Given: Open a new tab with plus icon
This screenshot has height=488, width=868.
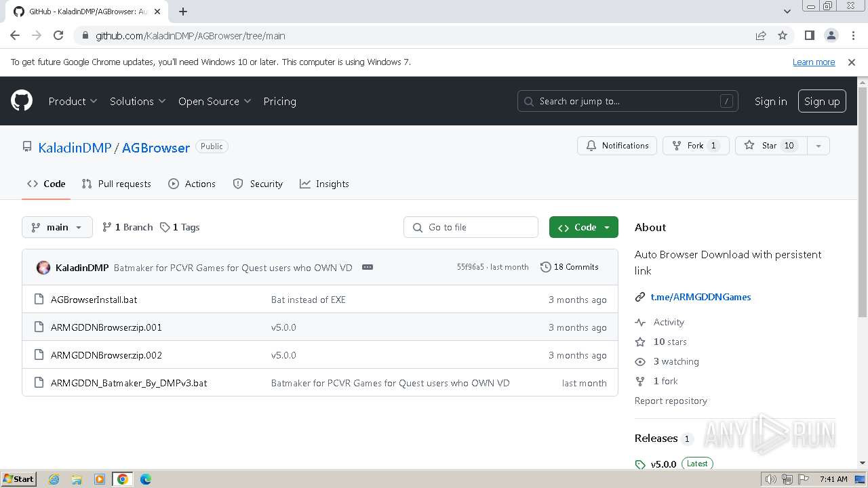Looking at the screenshot, I should tap(183, 12).
